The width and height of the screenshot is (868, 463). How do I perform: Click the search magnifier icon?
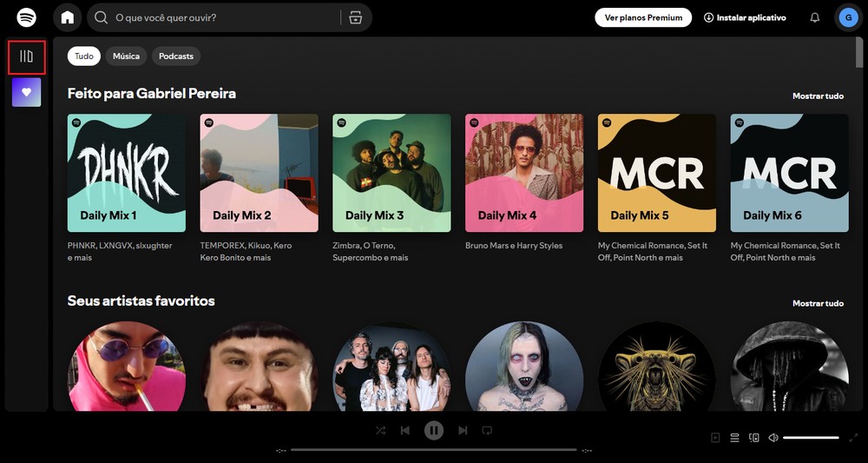[x=101, y=17]
